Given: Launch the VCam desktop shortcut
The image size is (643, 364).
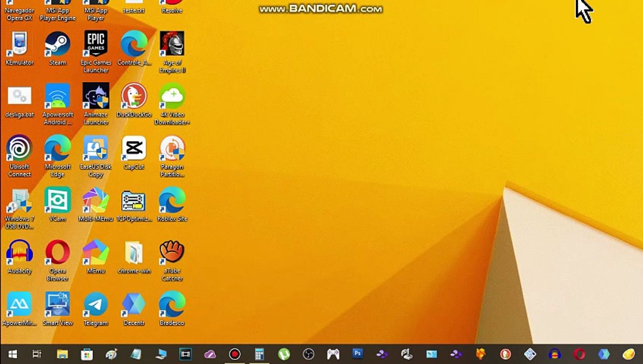Looking at the screenshot, I should point(58,205).
